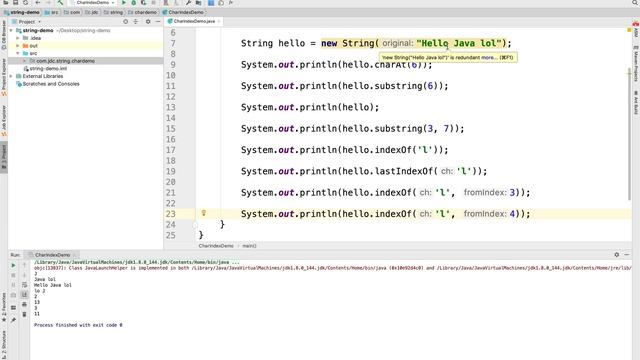The image size is (640, 360).
Task: Synchronize files using the toolbar refresh icon
Action: pyautogui.click(x=25, y=3)
